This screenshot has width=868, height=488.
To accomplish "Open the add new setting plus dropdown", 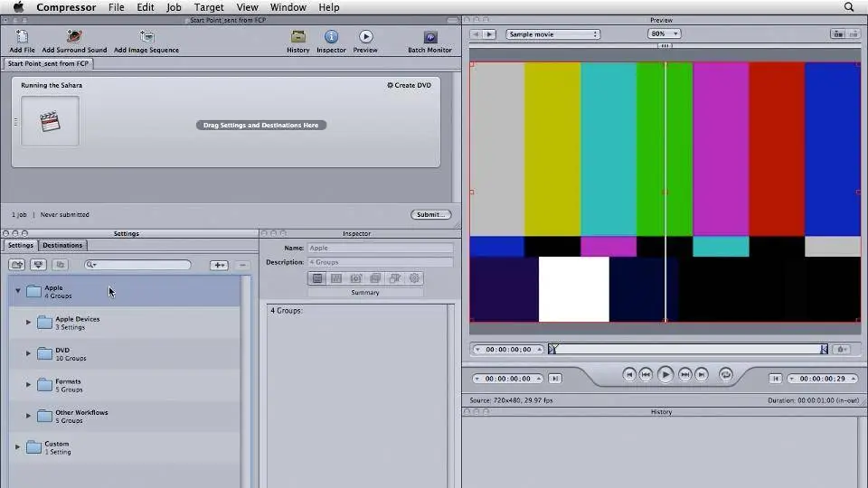I will (x=219, y=265).
